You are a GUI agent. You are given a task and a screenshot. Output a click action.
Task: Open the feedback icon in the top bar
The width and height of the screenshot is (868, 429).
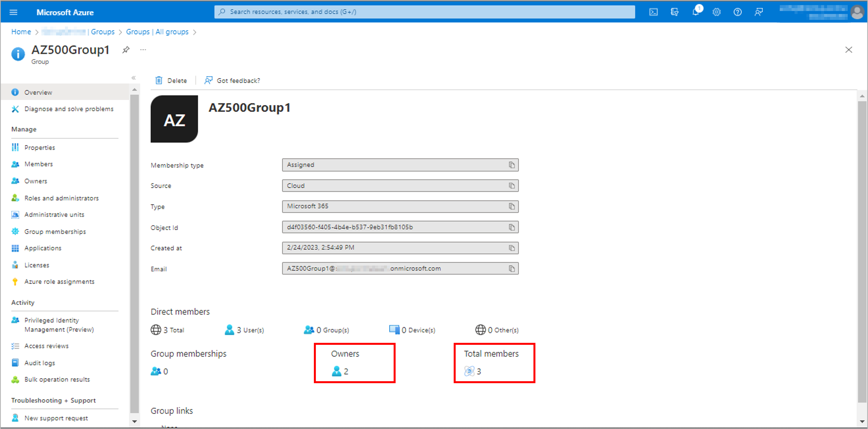(759, 12)
